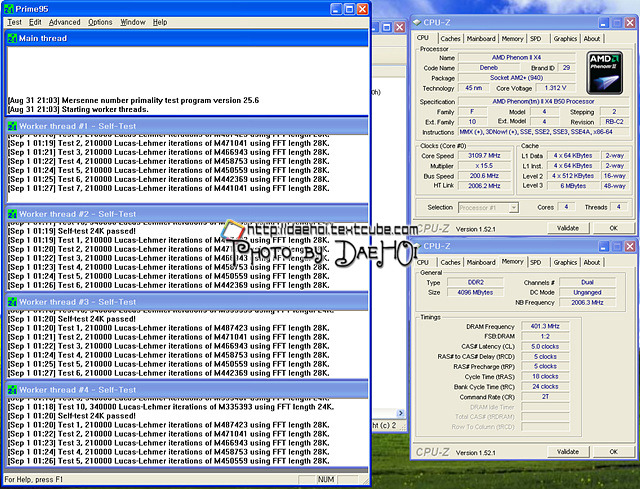
Task: Click the background window's horizontal scrollbar arrow
Action: click(x=400, y=413)
